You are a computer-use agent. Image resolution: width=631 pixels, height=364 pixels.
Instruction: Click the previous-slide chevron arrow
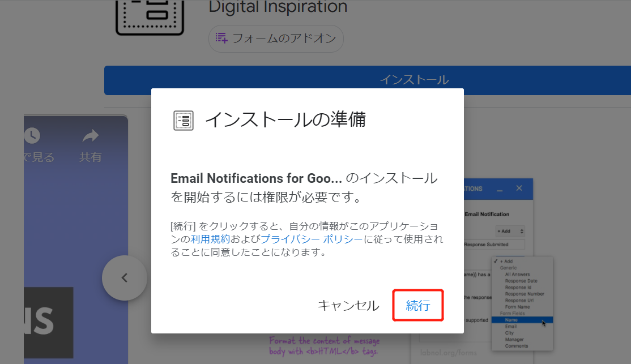125,278
